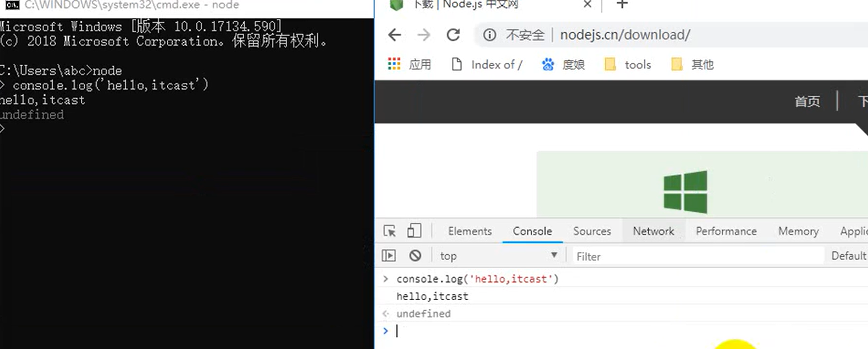Close the Node.js 中文网 tab
This screenshot has height=349, width=868.
[587, 4]
